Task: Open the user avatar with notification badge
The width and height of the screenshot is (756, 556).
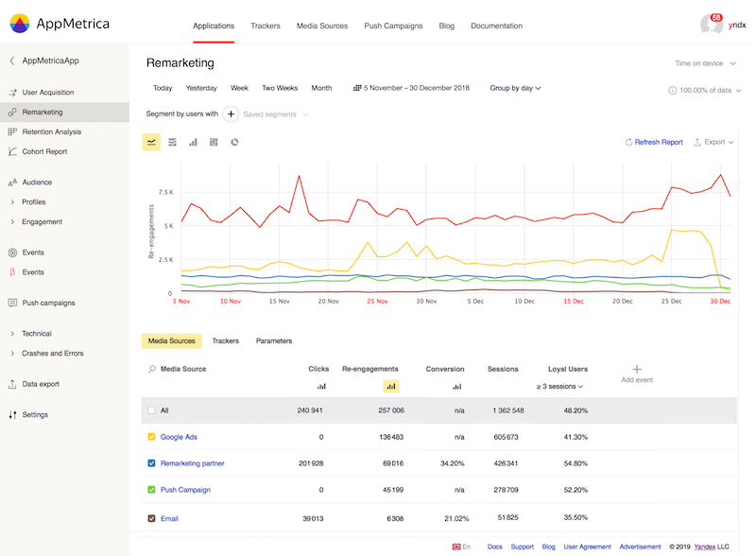Action: tap(712, 25)
